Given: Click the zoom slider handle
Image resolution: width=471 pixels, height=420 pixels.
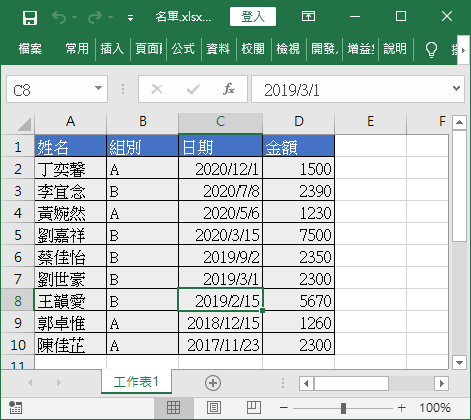Looking at the screenshot, I should (x=343, y=407).
